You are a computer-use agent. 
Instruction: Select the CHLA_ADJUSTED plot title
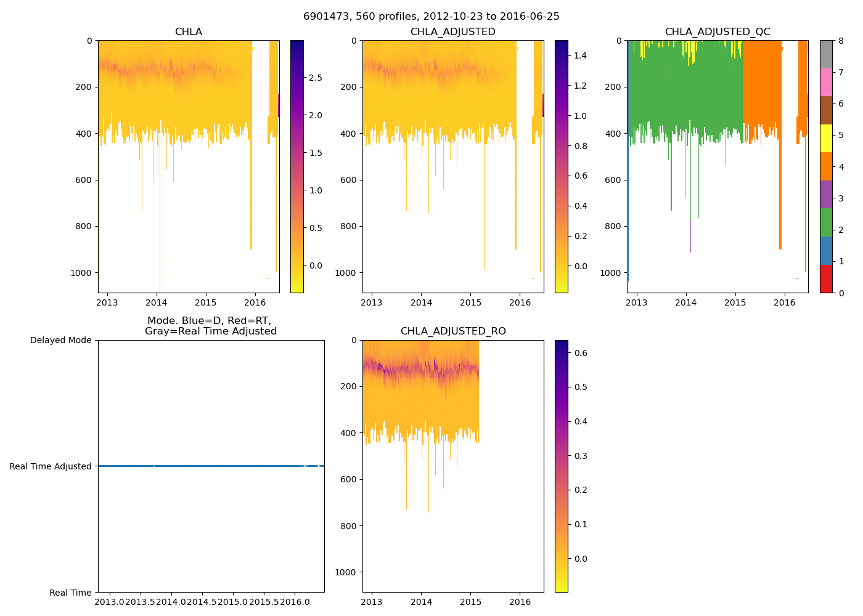point(452,32)
